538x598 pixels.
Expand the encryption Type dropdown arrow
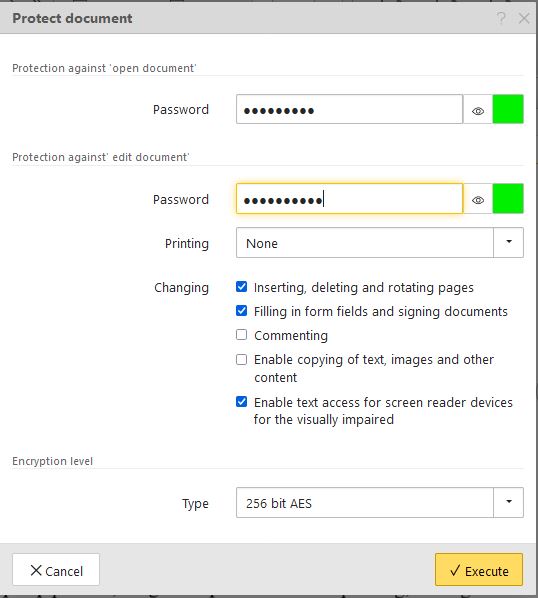point(508,502)
